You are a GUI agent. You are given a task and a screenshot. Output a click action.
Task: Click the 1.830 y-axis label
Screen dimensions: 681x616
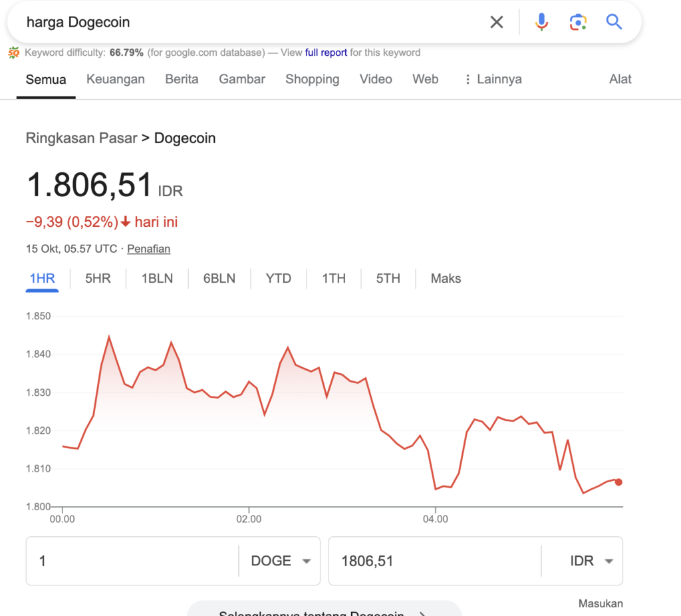38,392
